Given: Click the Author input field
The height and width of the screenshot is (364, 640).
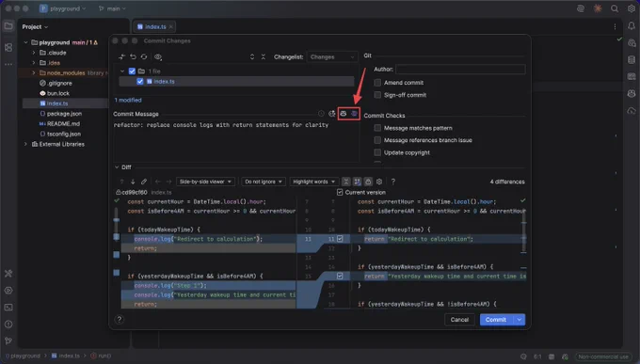Looking at the screenshot, I should (x=460, y=69).
